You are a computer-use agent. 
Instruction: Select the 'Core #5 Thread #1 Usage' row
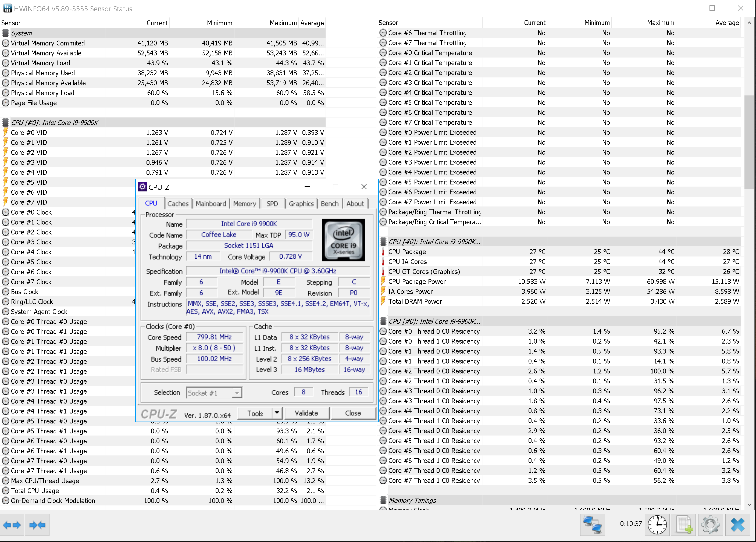click(163, 431)
